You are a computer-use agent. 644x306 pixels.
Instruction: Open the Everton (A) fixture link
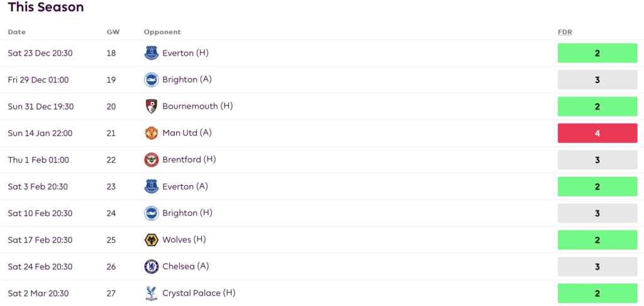186,186
